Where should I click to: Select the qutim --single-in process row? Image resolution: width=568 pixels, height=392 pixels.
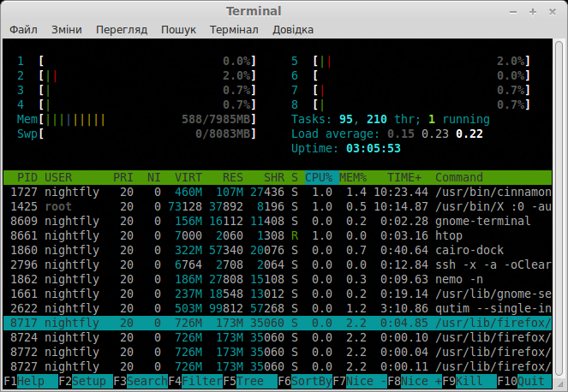click(278, 308)
